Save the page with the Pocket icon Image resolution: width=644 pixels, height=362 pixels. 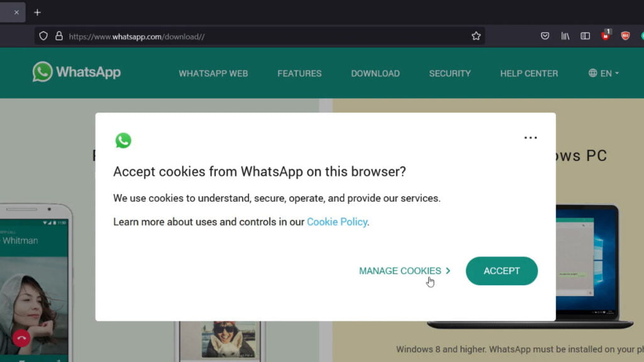[x=545, y=36]
